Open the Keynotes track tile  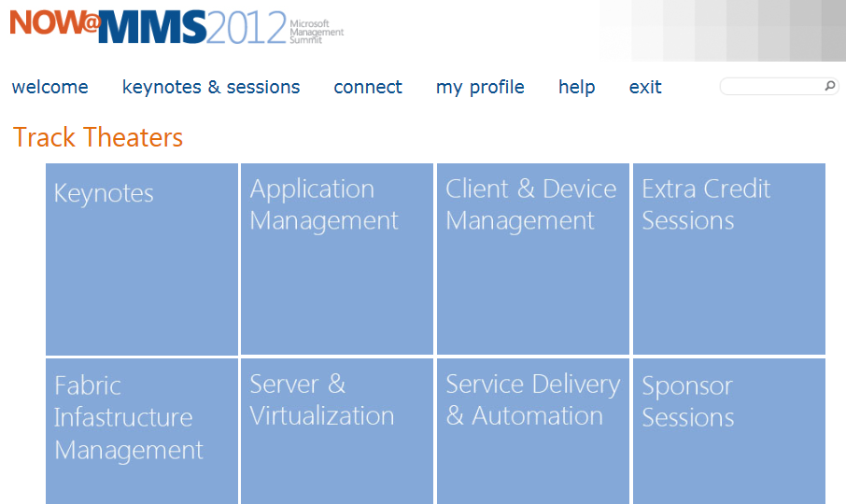pos(142,259)
